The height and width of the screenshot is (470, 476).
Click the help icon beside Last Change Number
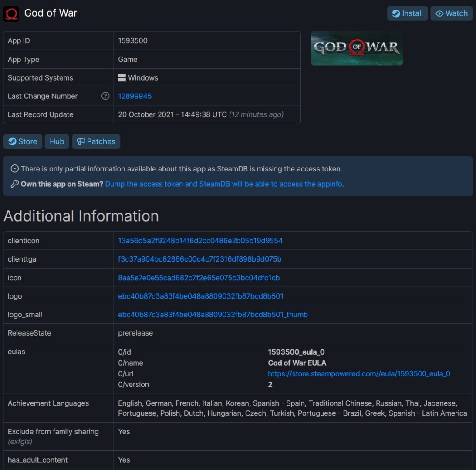105,96
